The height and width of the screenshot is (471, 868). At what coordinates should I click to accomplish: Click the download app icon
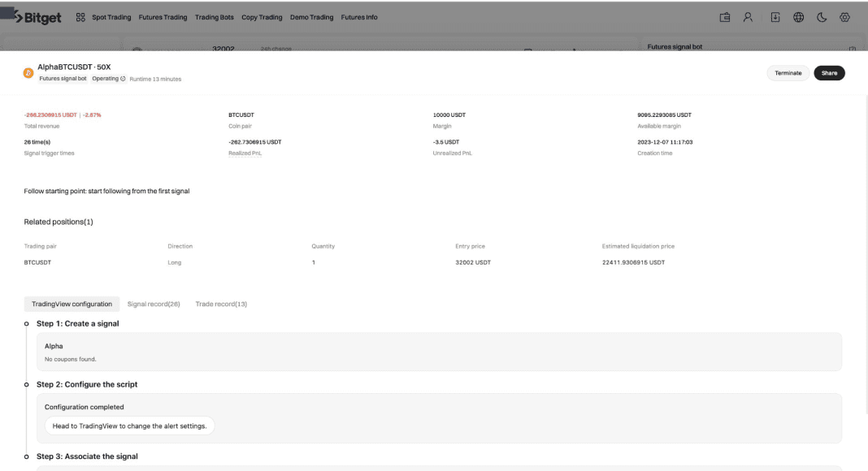tap(774, 17)
